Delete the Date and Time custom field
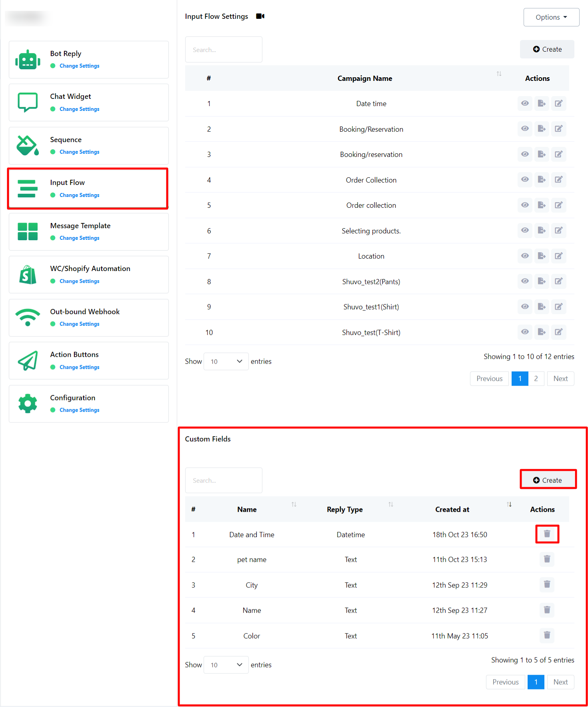 pyautogui.click(x=547, y=534)
